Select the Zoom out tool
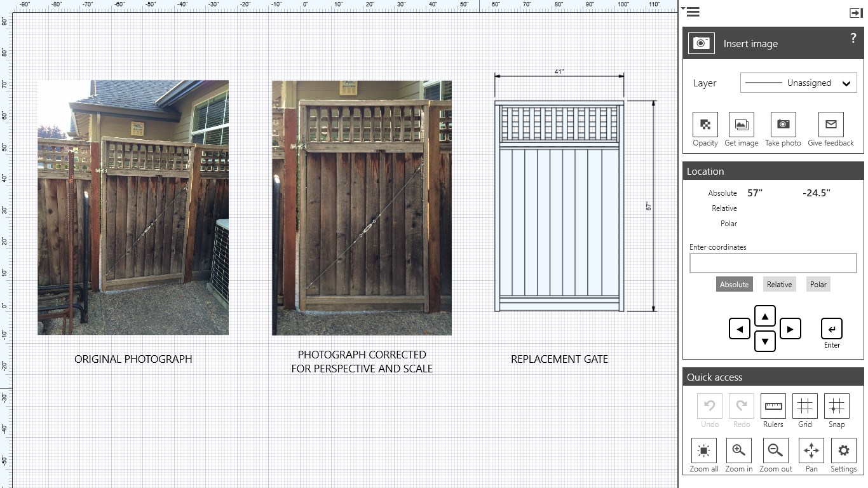Viewport: 868px width, 488px height. click(775, 451)
